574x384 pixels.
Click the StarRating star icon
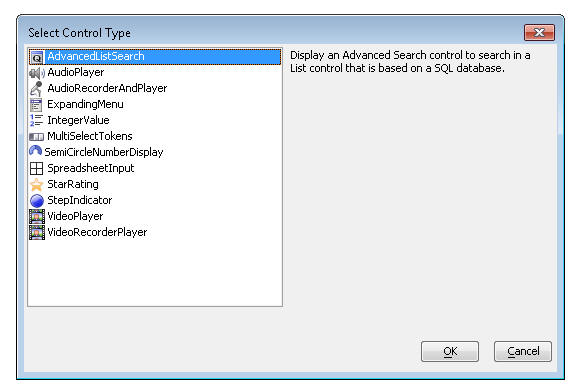[36, 184]
